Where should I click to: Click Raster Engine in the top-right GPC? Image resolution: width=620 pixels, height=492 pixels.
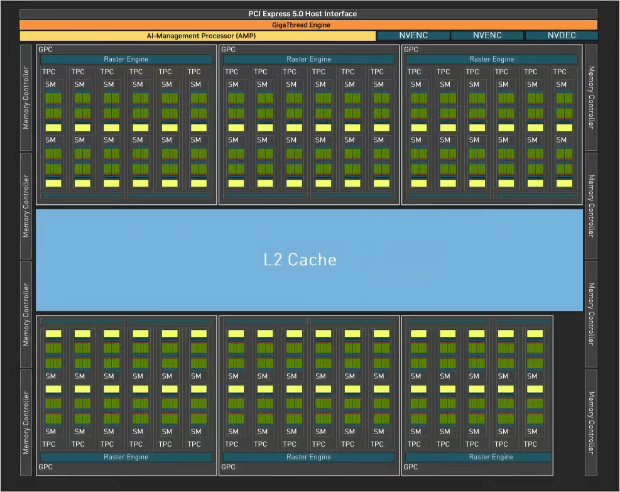(491, 59)
